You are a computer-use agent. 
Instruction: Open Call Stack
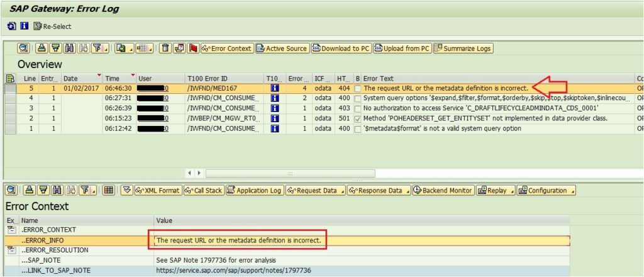[x=204, y=190]
